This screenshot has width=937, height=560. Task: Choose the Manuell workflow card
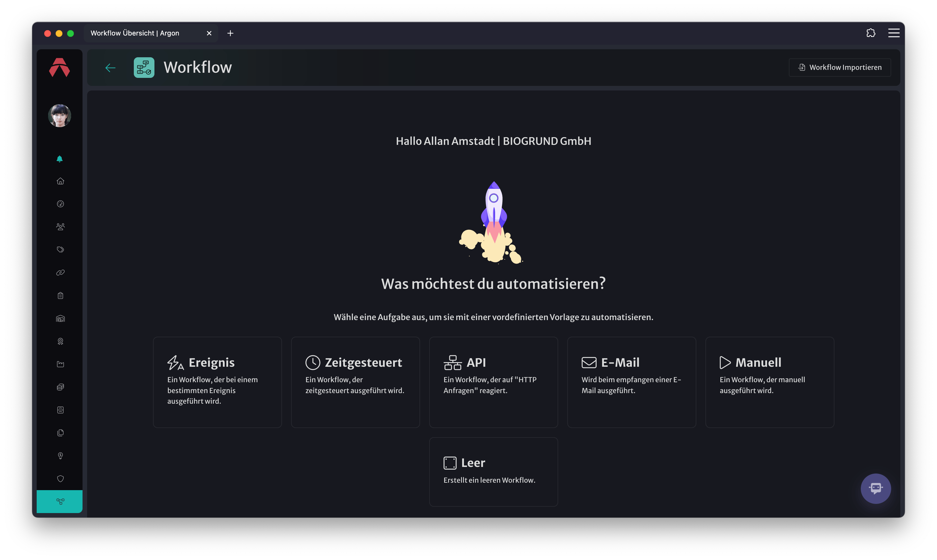coord(770,382)
